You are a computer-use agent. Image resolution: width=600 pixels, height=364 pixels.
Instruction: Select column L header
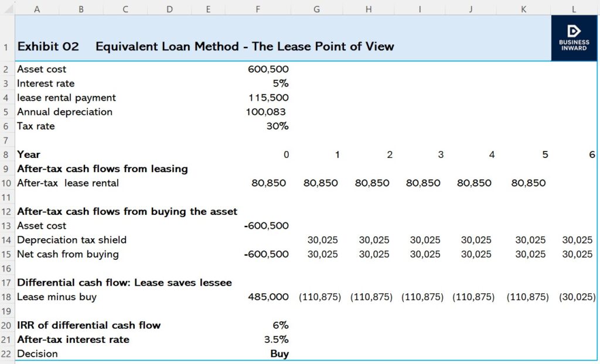(574, 8)
